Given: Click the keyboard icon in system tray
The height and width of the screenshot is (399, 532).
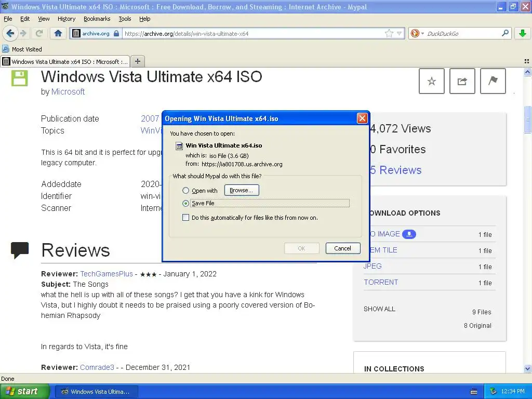Looking at the screenshot, I should coord(474,392).
